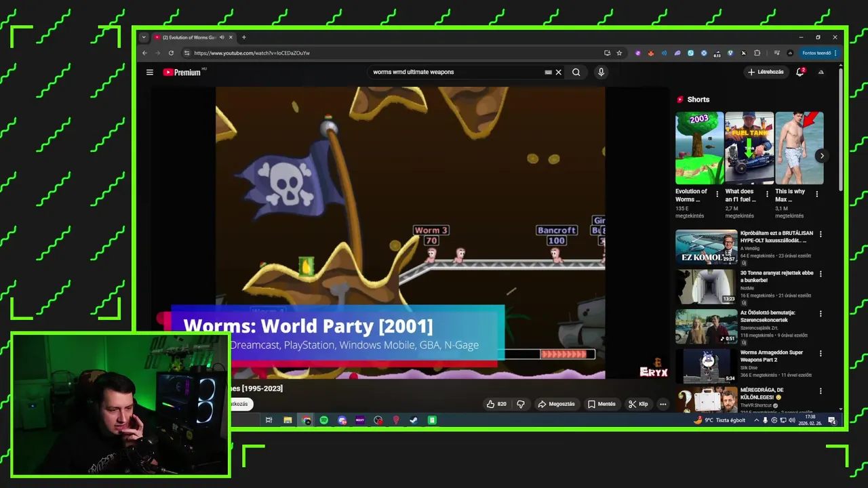Open a new browser tab with plus

244,37
